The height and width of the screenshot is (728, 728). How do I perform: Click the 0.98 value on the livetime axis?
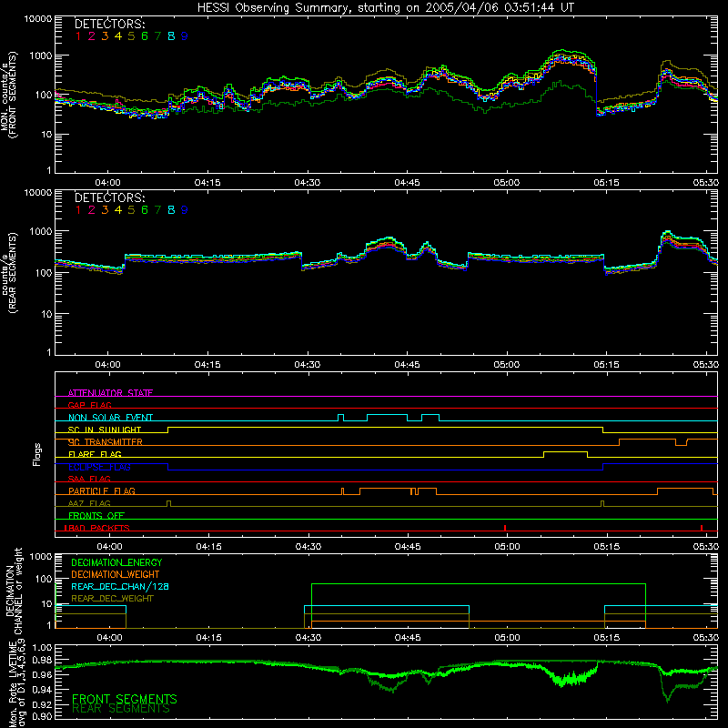click(42, 661)
